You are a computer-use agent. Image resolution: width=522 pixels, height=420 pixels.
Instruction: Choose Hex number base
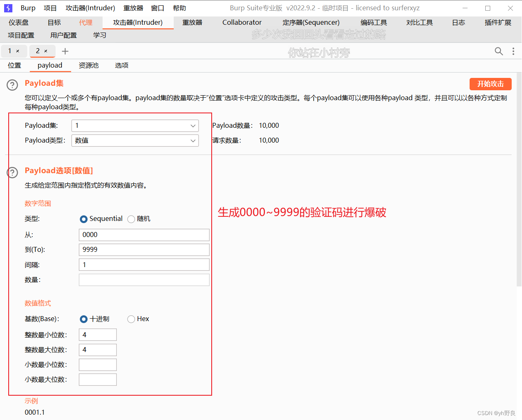(x=131, y=319)
